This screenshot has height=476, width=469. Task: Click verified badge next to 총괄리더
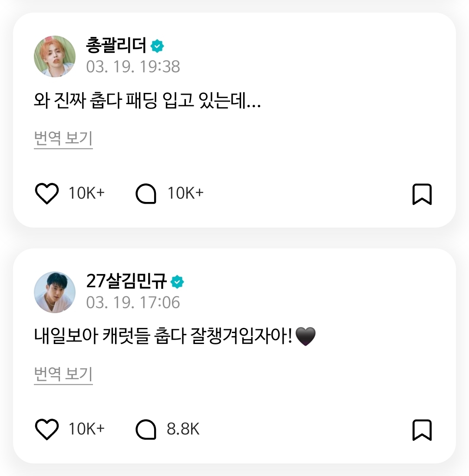coord(157,46)
